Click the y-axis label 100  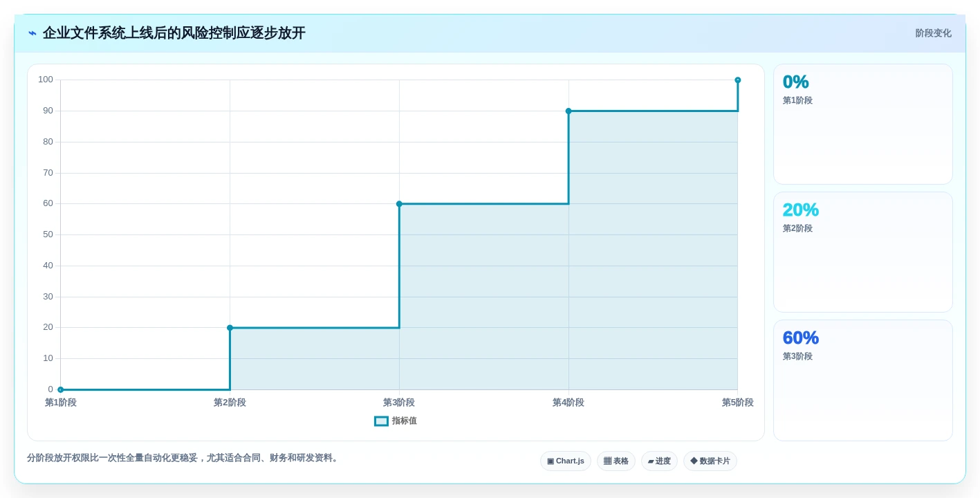tap(46, 80)
